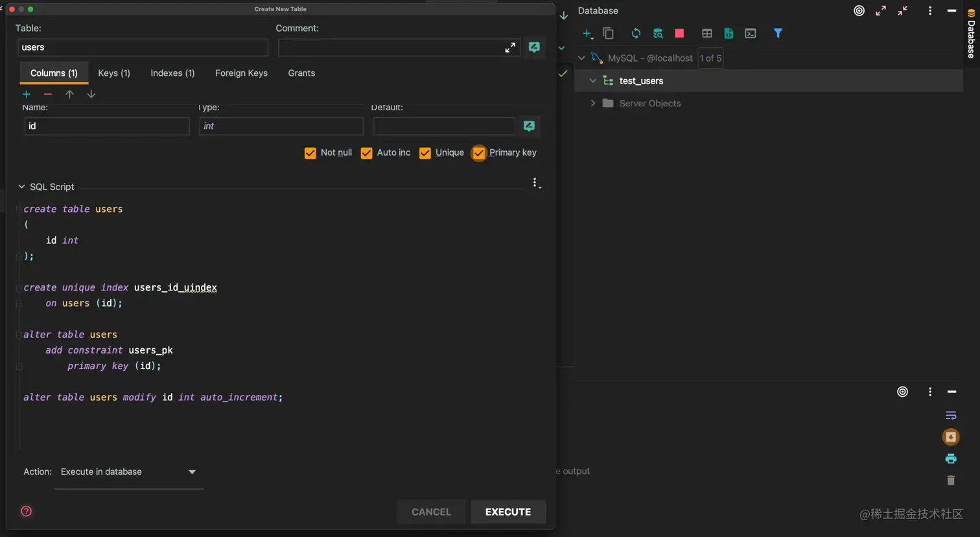Image resolution: width=980 pixels, height=537 pixels.
Task: Add new data source in Database panel
Action: coord(587,34)
